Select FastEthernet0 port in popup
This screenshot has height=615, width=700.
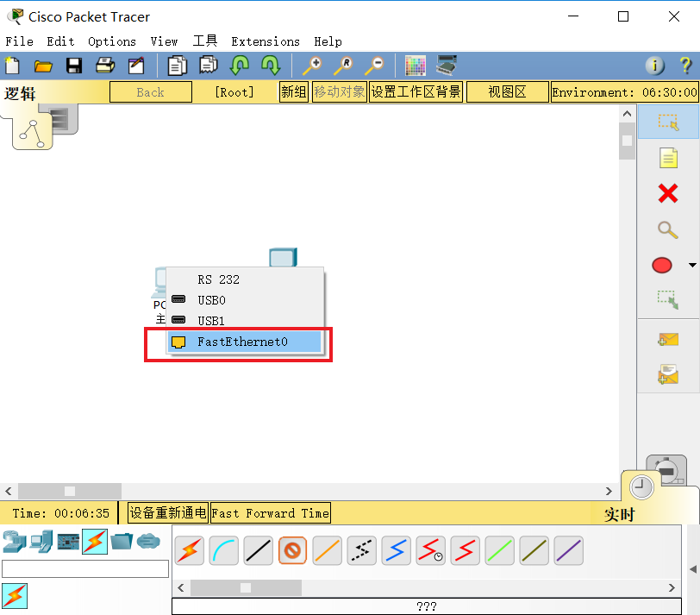click(245, 342)
